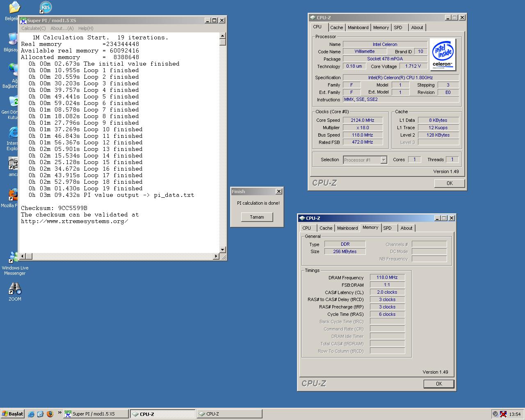Switch to Cache tab in processor CPU-Z window
The width and height of the screenshot is (525, 420).
(x=337, y=27)
